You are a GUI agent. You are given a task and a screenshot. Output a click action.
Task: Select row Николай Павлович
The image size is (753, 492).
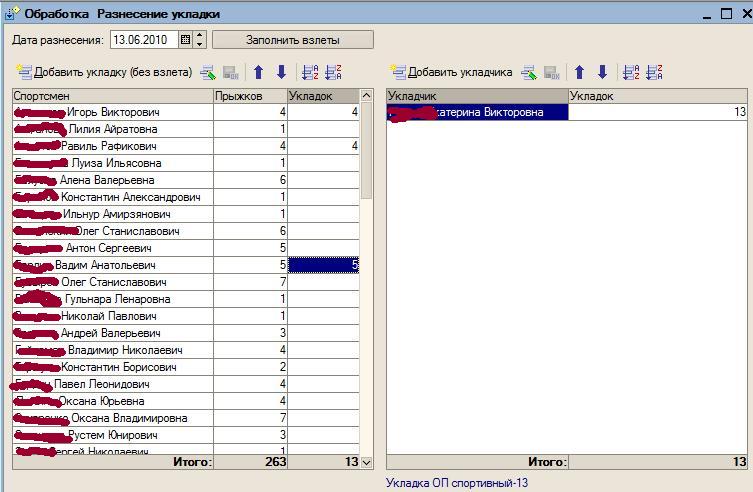coord(186,316)
